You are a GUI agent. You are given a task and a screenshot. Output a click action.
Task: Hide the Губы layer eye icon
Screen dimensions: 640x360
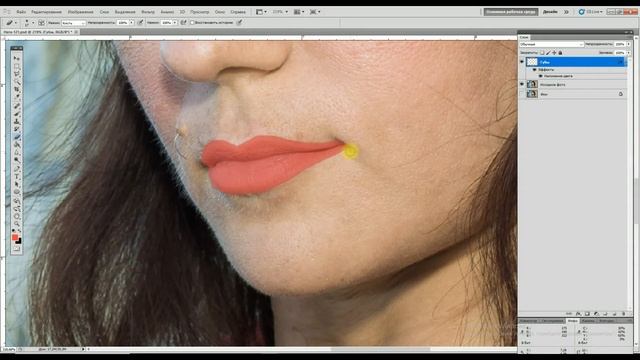[x=522, y=62]
